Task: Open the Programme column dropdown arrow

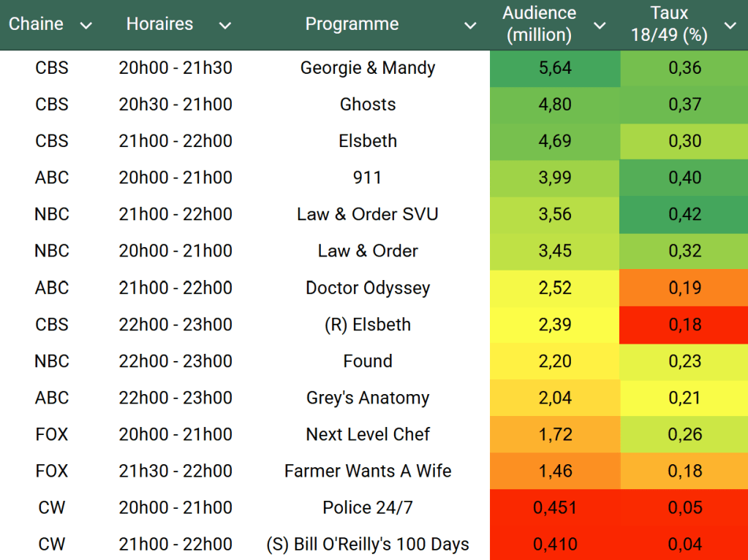Action: [470, 26]
